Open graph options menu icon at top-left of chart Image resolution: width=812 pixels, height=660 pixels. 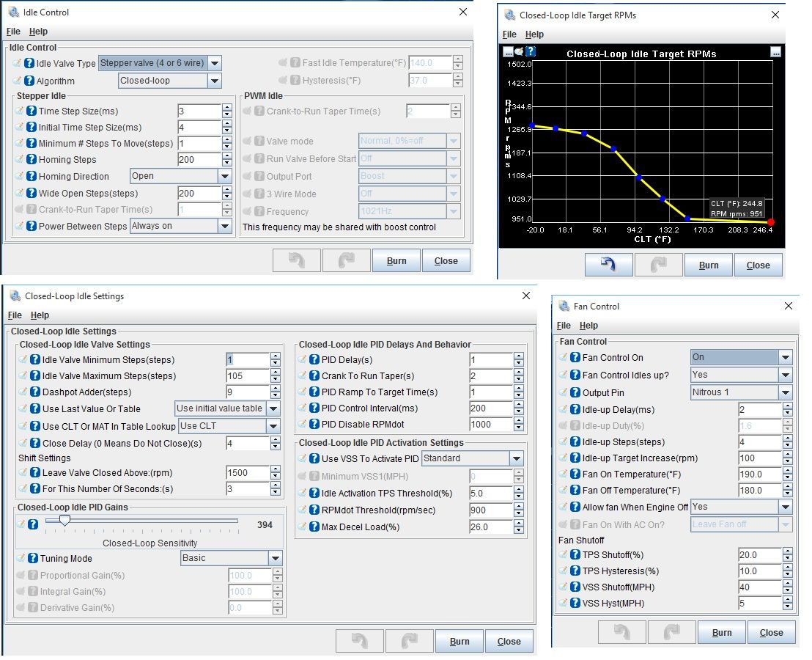[508, 51]
